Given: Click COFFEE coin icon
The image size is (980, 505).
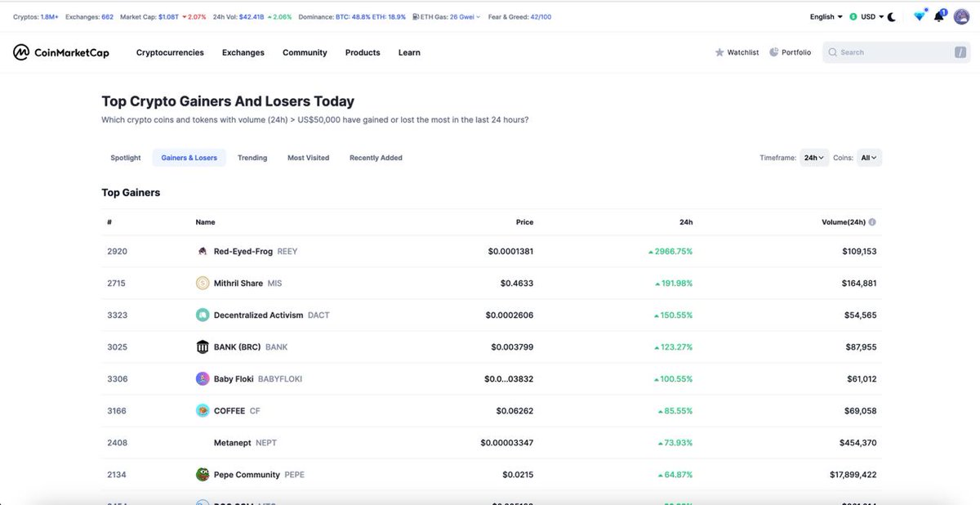Looking at the screenshot, I should coord(203,411).
